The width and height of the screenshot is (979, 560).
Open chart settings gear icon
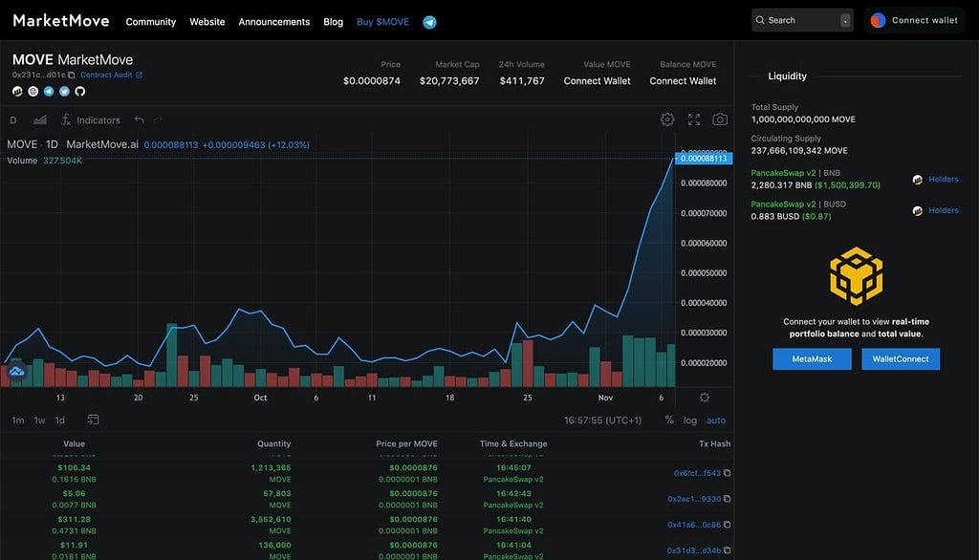[x=667, y=119]
